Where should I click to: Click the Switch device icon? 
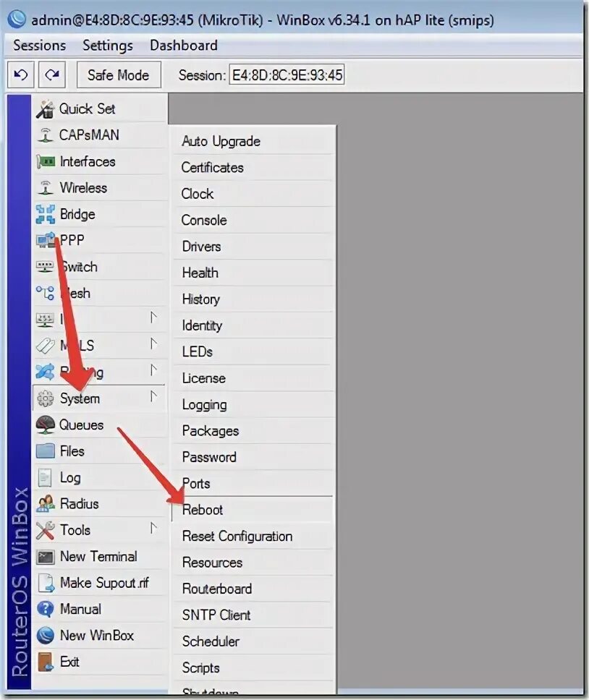(45, 267)
